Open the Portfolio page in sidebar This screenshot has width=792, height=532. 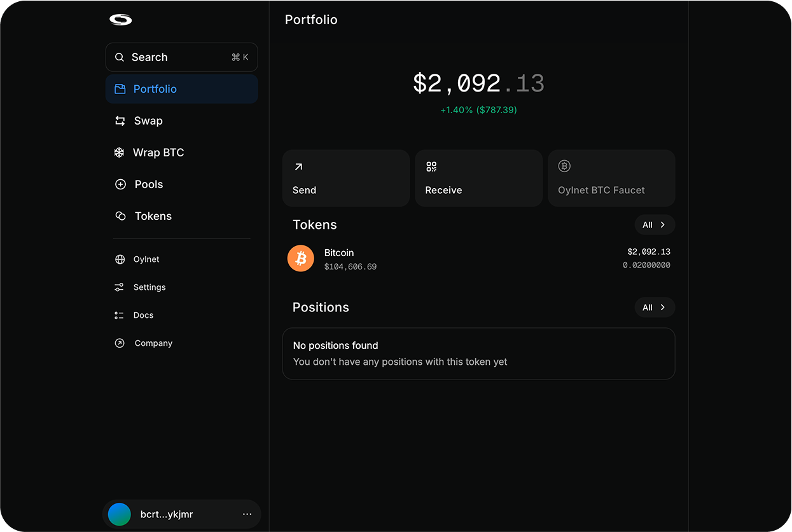click(x=181, y=89)
